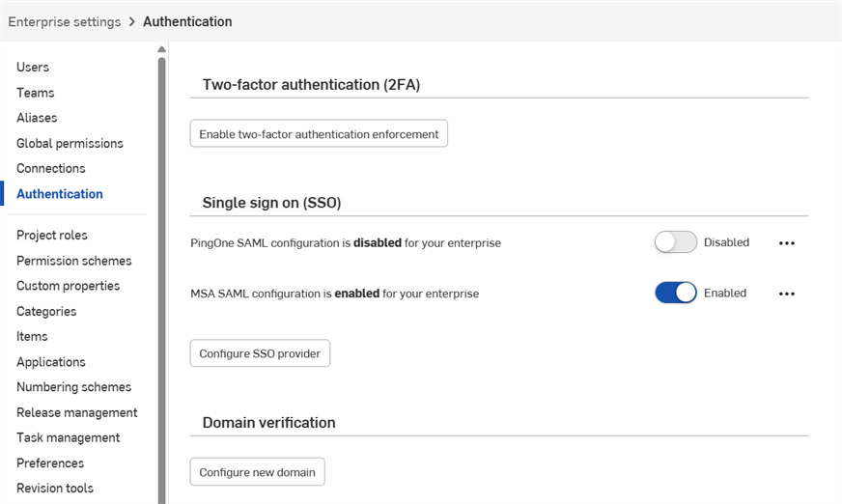Go back to Enterprise settings breadcrumb

(x=65, y=21)
